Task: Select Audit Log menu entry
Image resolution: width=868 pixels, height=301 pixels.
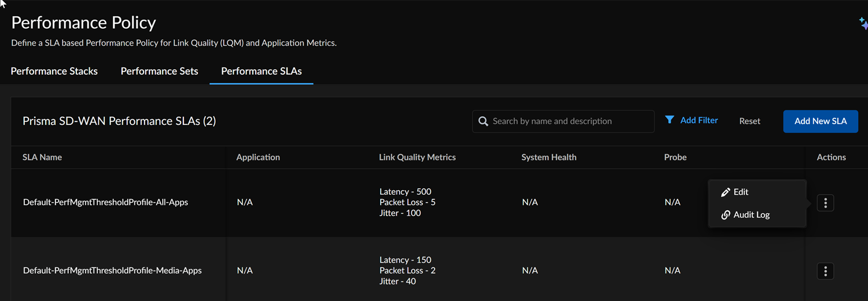Action: pyautogui.click(x=751, y=215)
